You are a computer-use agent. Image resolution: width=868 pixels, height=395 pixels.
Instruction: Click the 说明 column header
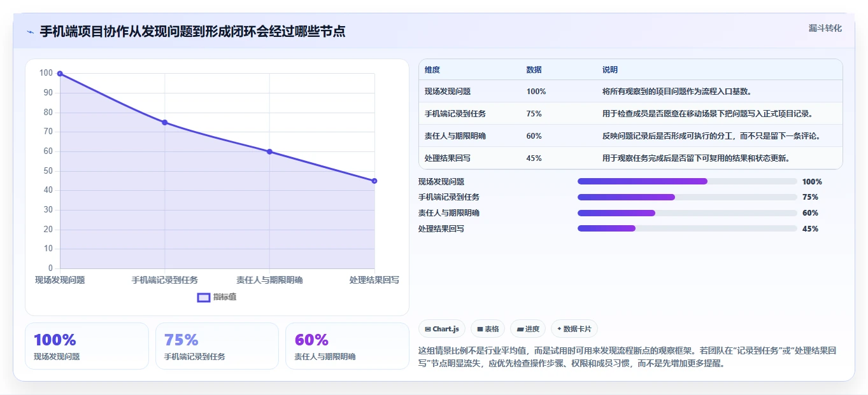coord(610,70)
